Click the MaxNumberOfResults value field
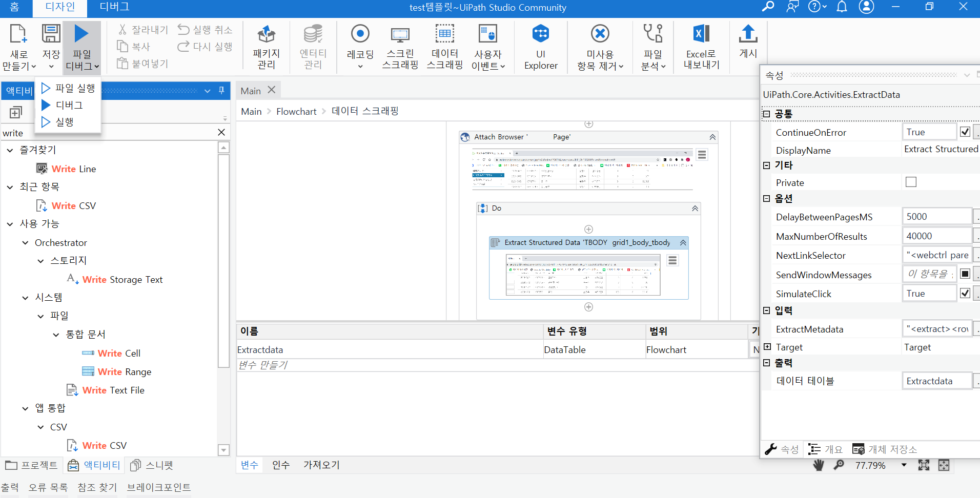980x498 pixels. pyautogui.click(x=936, y=236)
